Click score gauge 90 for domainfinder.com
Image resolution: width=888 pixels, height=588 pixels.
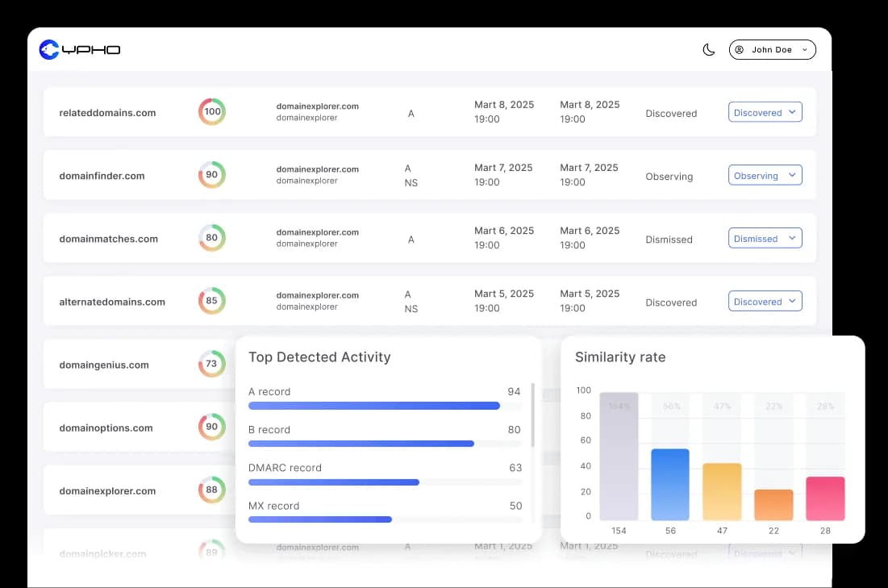(x=212, y=175)
